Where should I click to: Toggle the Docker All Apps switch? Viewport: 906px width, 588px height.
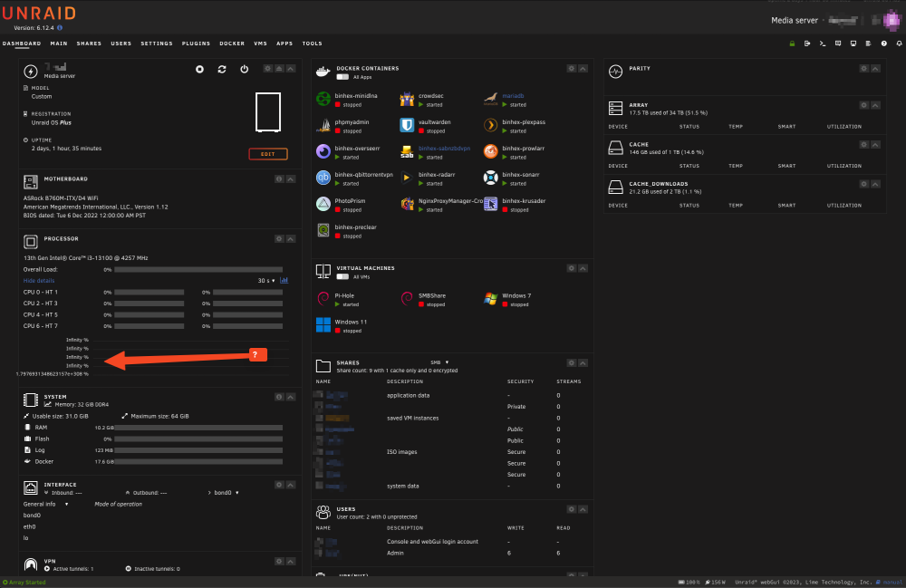pos(342,77)
